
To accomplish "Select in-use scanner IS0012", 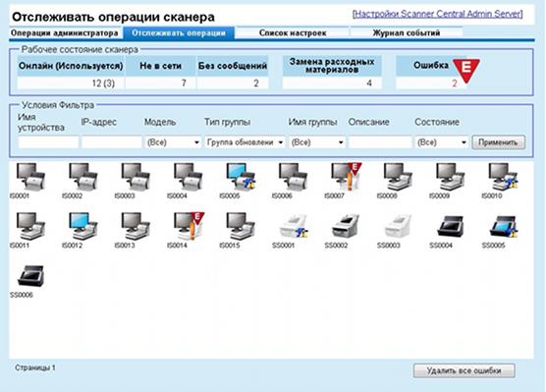I will [82, 226].
